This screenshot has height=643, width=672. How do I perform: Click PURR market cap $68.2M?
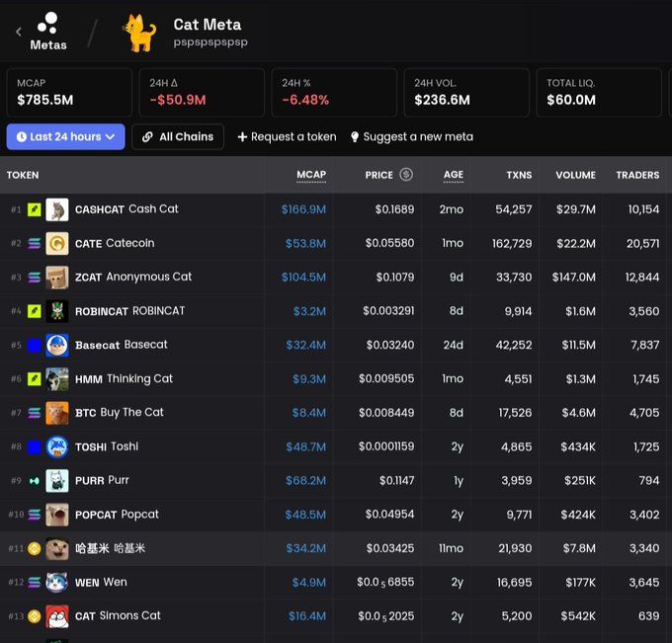pyautogui.click(x=305, y=481)
